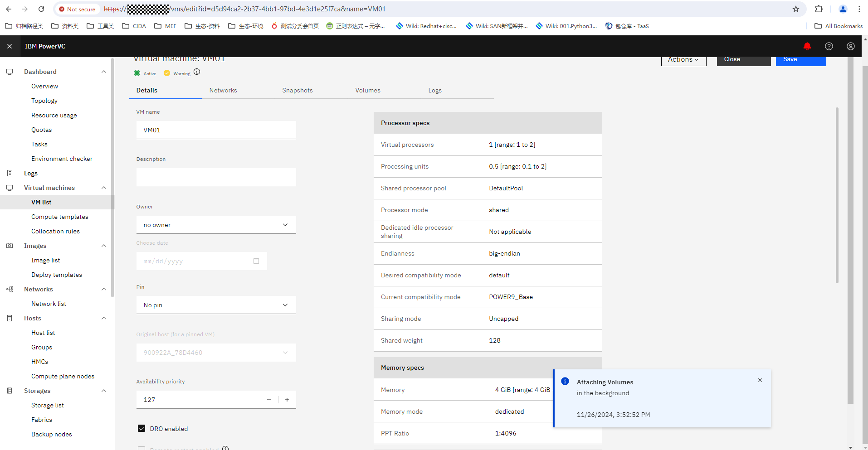
Task: Open the Owner dropdown
Action: (216, 225)
